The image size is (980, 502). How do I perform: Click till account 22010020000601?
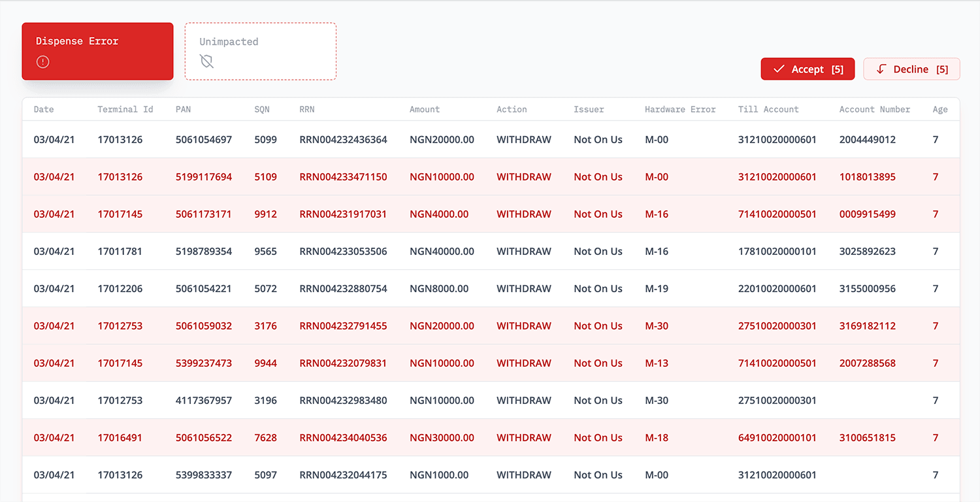(x=777, y=288)
